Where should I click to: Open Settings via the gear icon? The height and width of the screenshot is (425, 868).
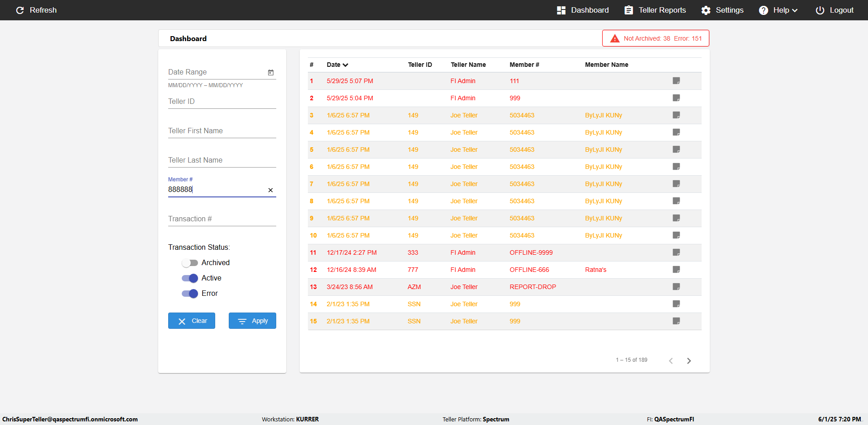(x=706, y=10)
